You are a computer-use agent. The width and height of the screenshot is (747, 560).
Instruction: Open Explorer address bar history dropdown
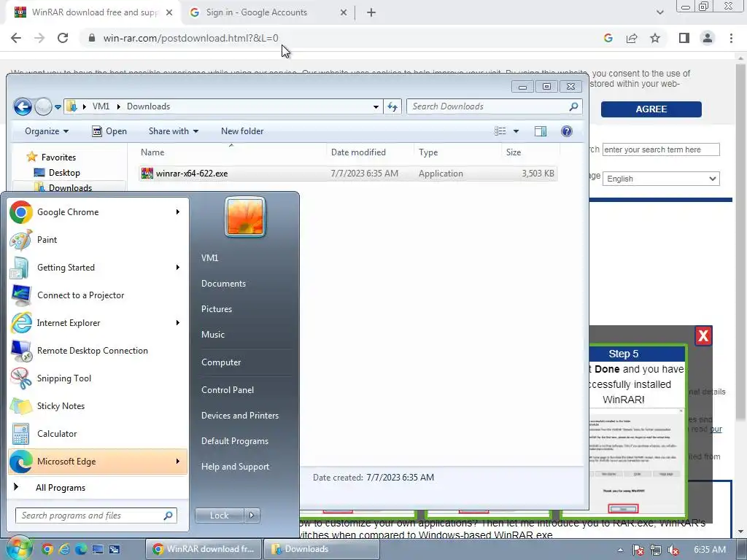click(x=376, y=106)
